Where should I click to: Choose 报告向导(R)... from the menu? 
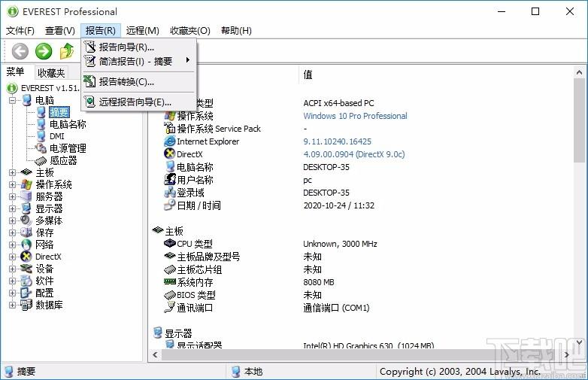point(139,47)
